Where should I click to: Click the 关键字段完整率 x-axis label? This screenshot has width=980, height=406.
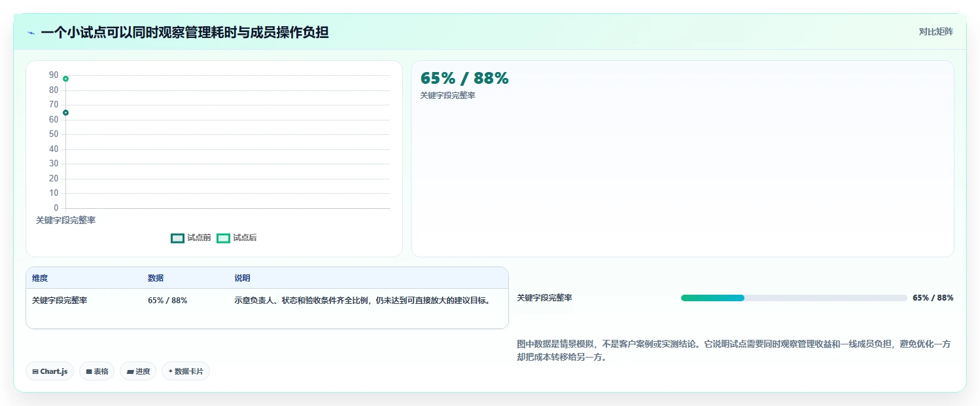tap(65, 221)
